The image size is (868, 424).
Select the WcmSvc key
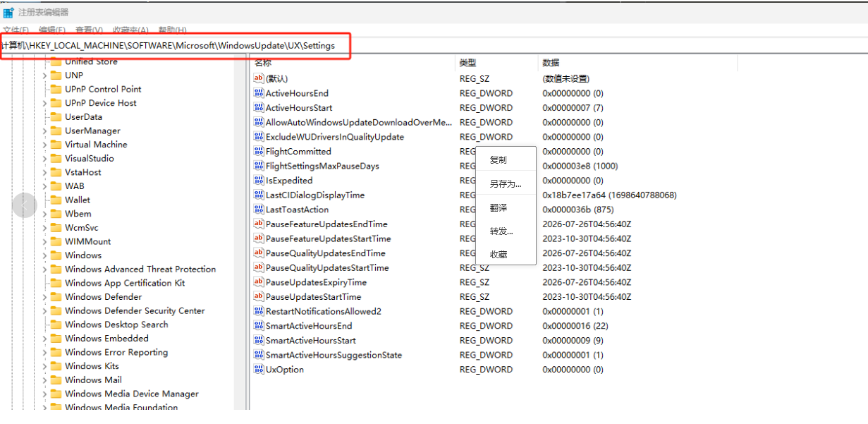pos(82,228)
